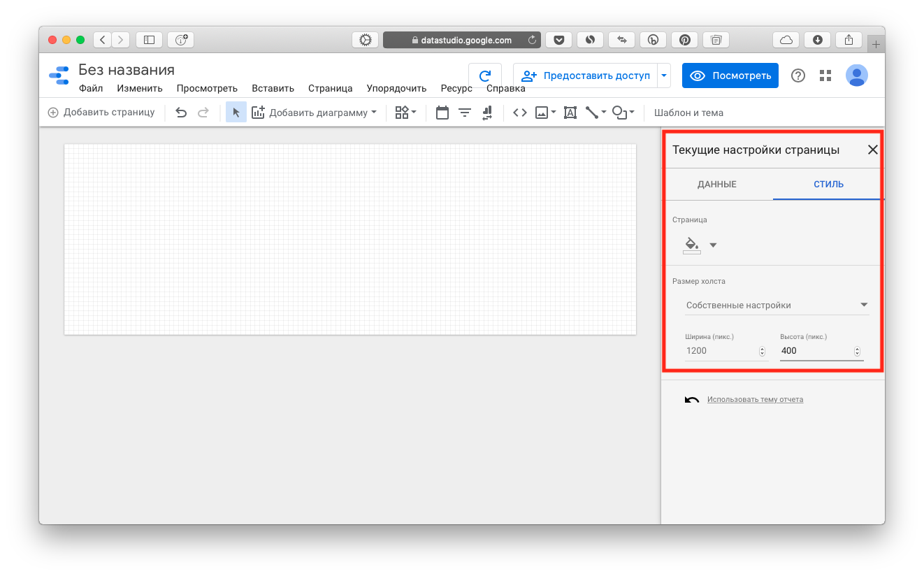Open the help question mark icon
The image size is (924, 576).
tap(798, 75)
